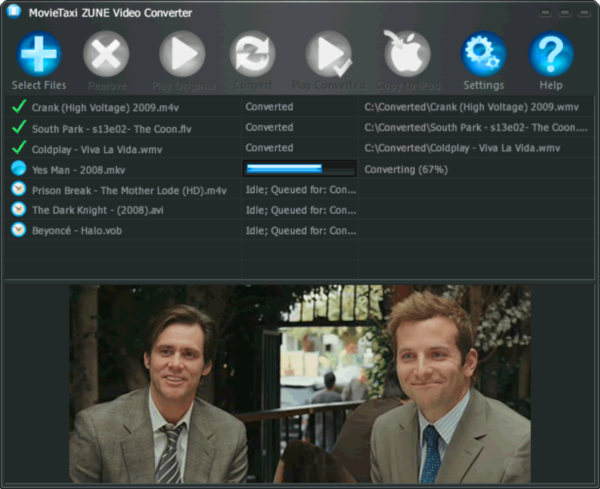This screenshot has width=600, height=489.
Task: Click the Copy to iPod apple icon
Action: 407,54
